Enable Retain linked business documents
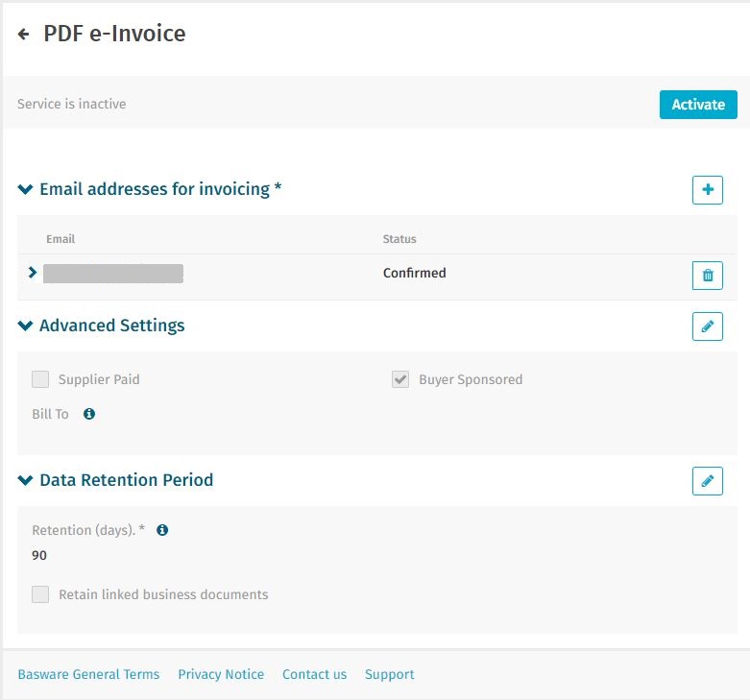The image size is (750, 700). pos(40,594)
